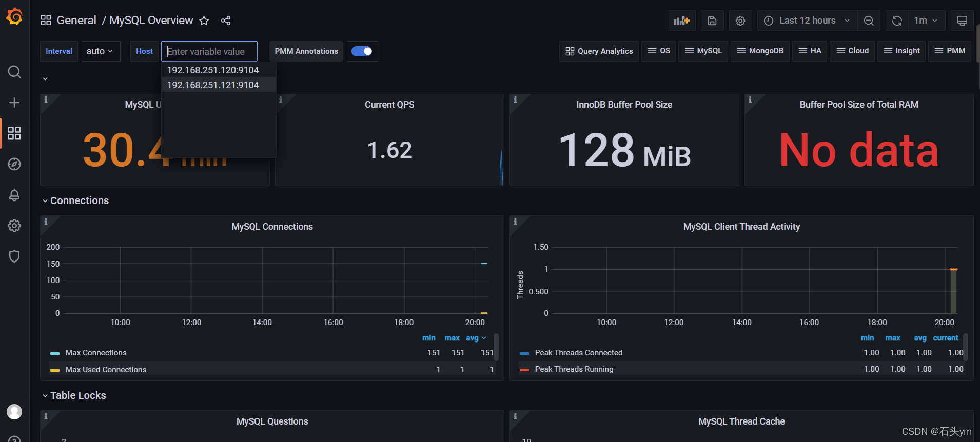980x442 pixels.
Task: Open the Cloud menu
Action: click(852, 51)
